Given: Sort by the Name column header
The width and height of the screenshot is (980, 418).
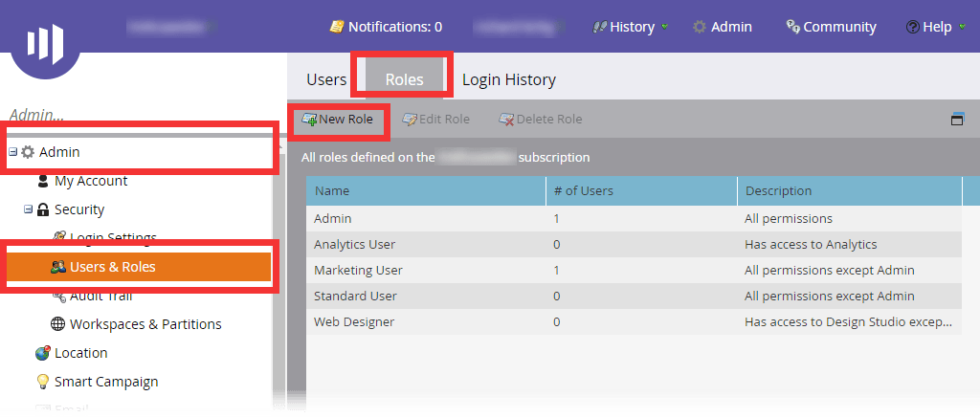Looking at the screenshot, I should tap(426, 191).
